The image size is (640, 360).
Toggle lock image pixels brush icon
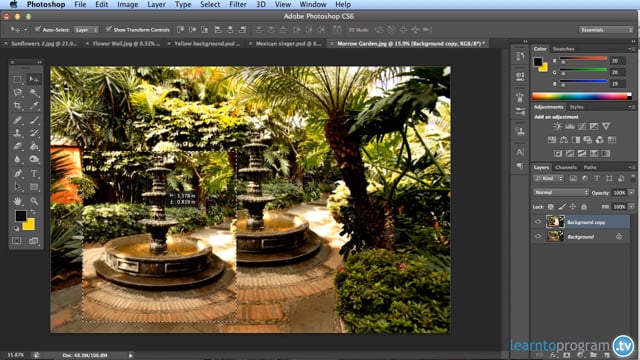tap(562, 207)
